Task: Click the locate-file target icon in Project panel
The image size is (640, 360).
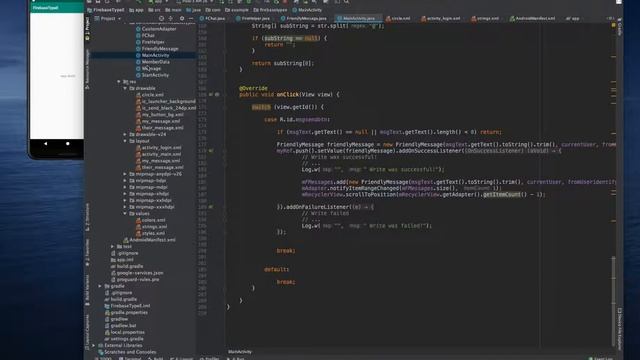Action: 161,18
